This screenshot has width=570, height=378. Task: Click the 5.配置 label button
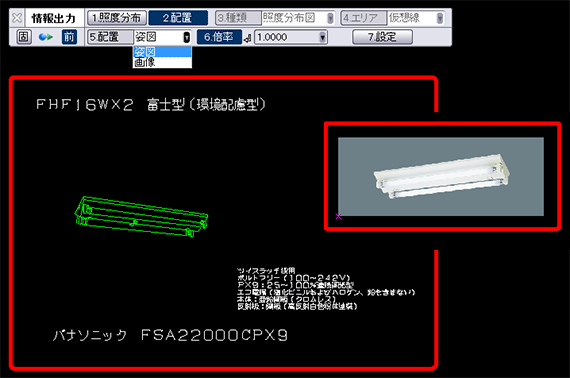tap(111, 37)
